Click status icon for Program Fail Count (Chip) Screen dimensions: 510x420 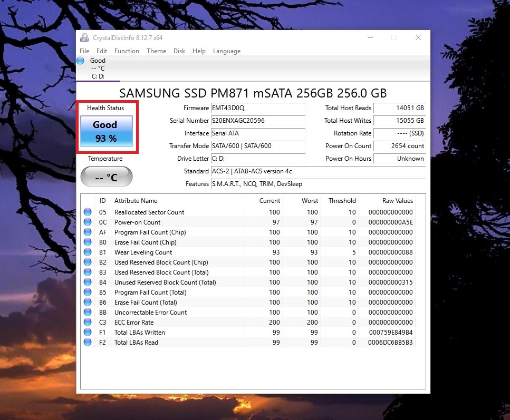click(x=88, y=232)
